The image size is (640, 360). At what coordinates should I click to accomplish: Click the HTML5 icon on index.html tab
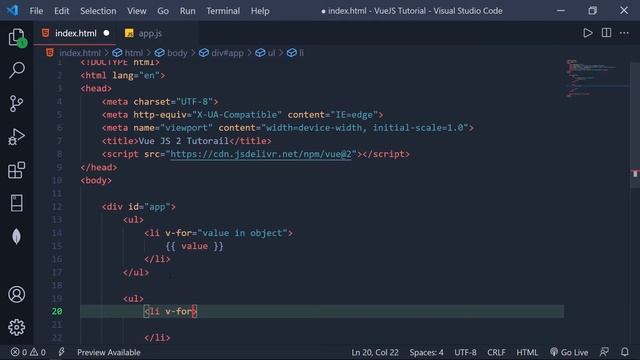[x=46, y=33]
